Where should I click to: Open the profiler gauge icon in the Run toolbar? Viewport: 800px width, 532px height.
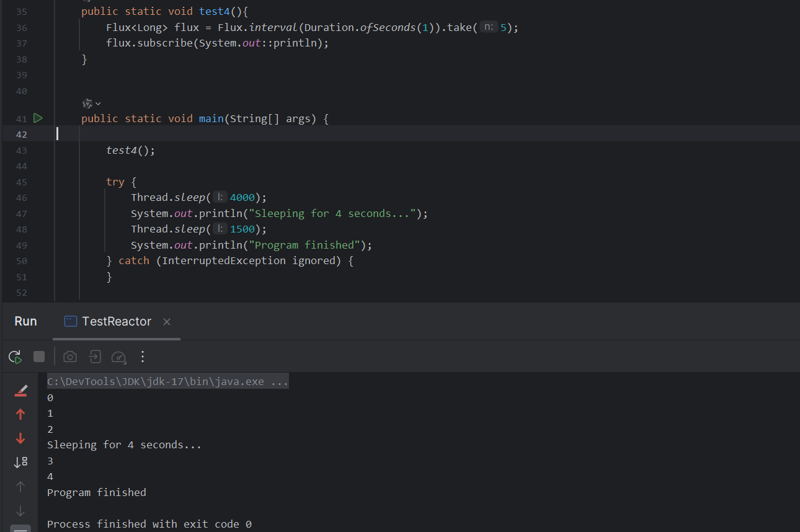[x=118, y=357]
